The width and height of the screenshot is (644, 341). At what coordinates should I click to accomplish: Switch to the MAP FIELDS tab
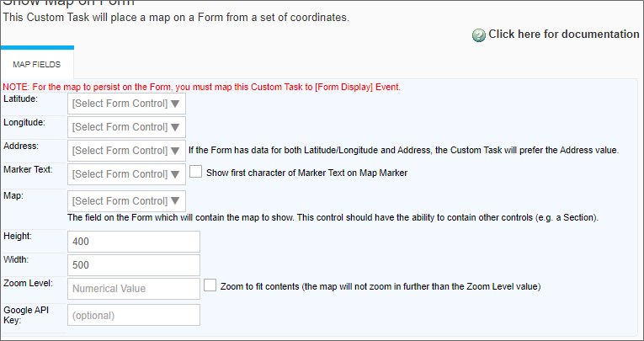[38, 64]
